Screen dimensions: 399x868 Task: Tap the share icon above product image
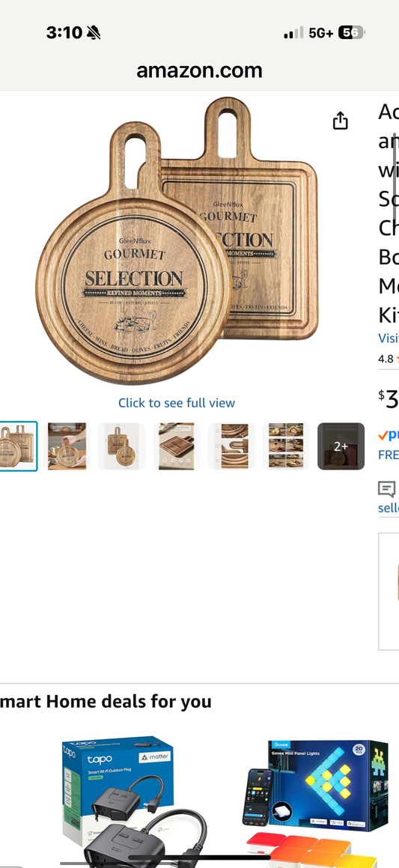pos(341,120)
